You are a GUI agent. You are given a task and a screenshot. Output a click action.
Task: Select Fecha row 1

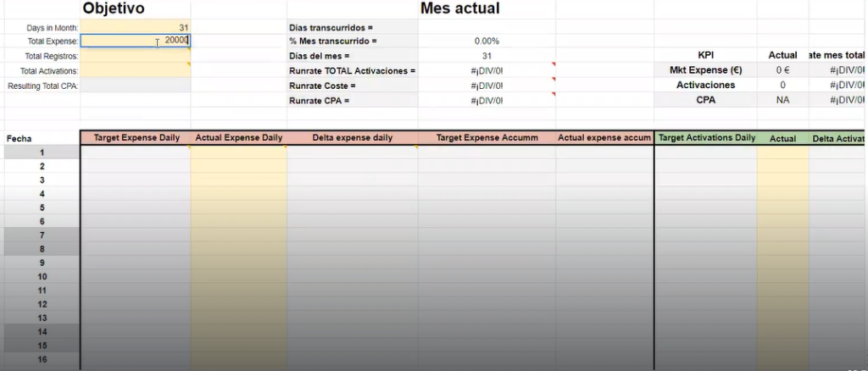(42, 152)
